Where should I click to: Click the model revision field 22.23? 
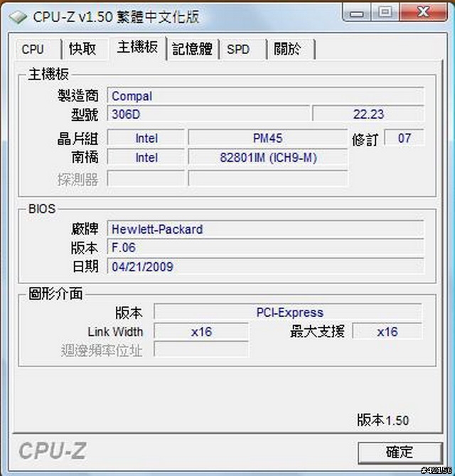368,114
